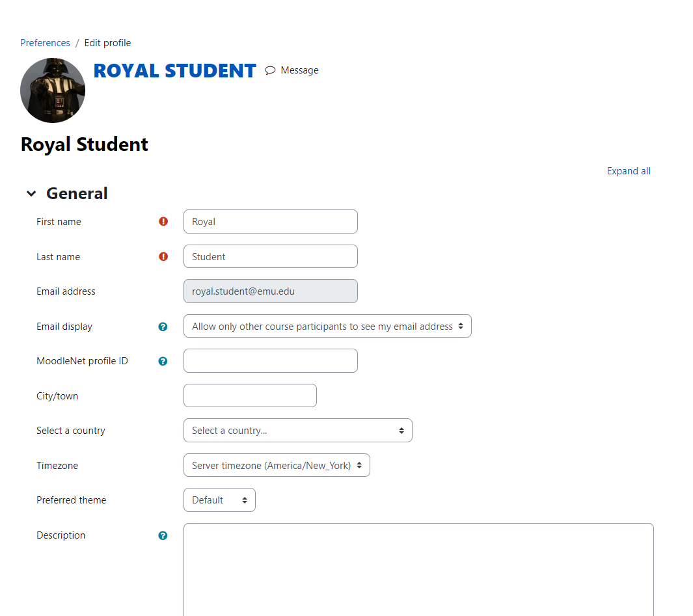Click the required-field icon beside First name
Screen dimensions: 693x616
coord(163,221)
